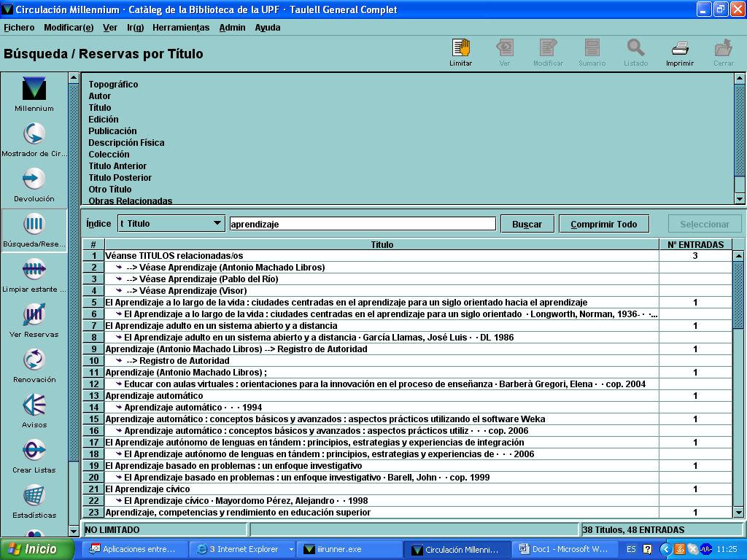This screenshot has width=747, height=560.
Task: Toggle arrow on row 10 Registro de Autoridad
Action: [119, 360]
